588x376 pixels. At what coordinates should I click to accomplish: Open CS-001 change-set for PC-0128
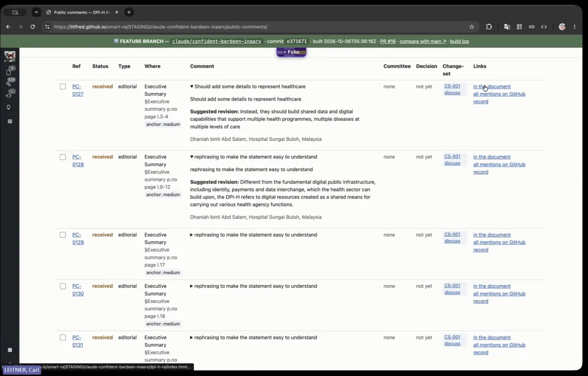pyautogui.click(x=452, y=156)
